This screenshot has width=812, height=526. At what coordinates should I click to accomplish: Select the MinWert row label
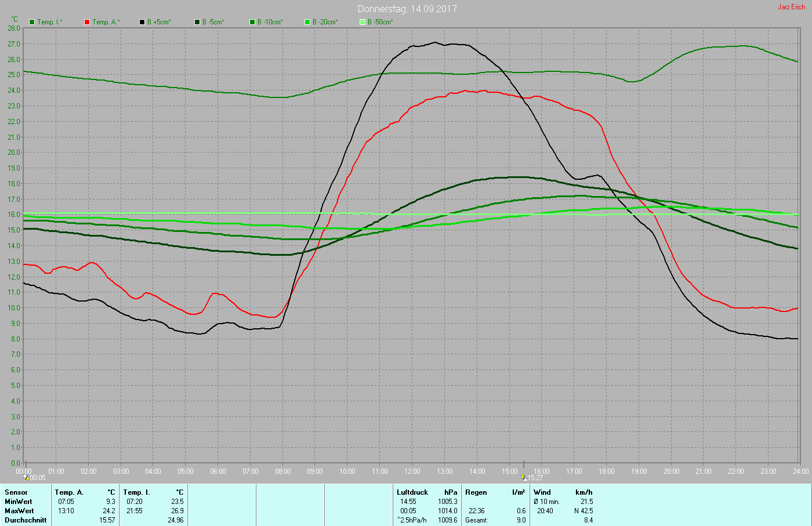click(x=19, y=502)
